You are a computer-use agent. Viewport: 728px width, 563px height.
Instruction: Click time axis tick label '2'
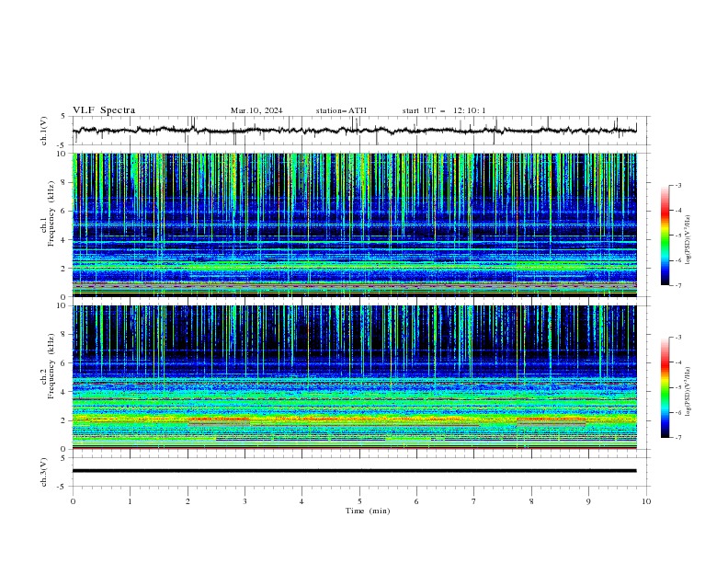[188, 501]
